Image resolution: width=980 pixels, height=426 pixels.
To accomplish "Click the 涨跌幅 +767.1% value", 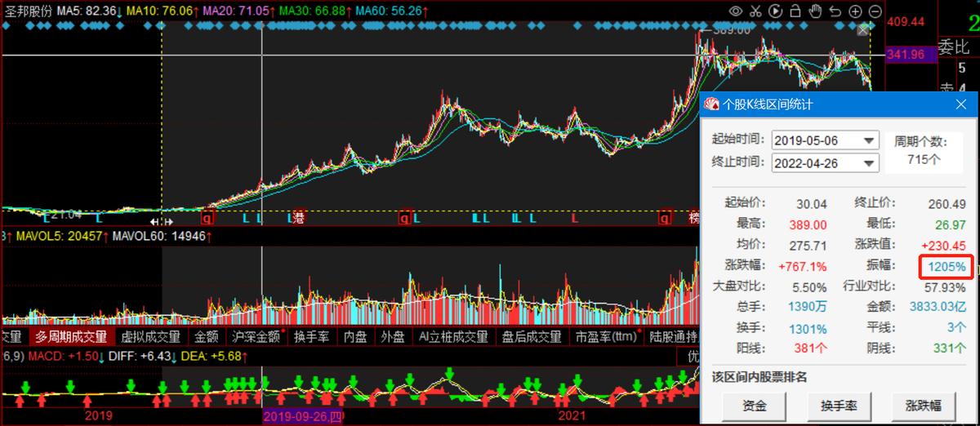I will click(x=802, y=266).
